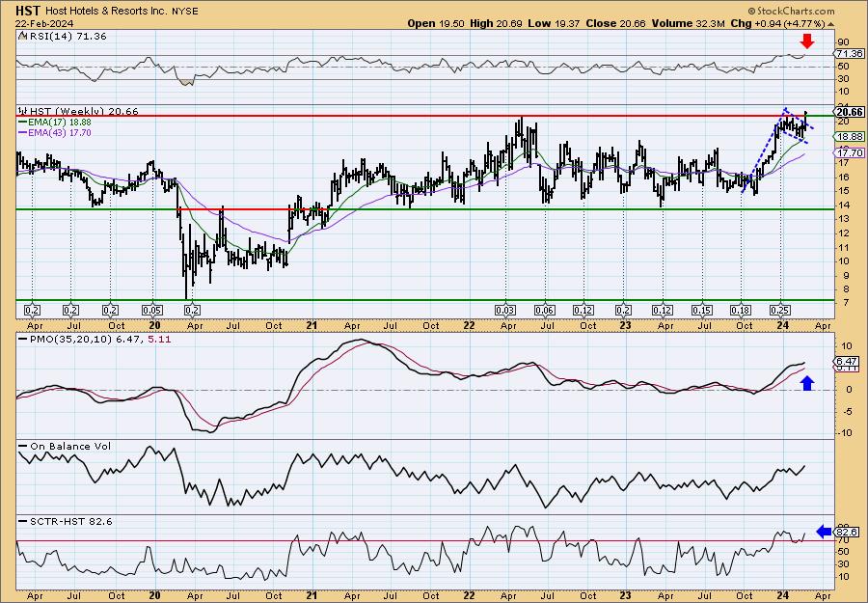Click the -10 level on the PMO axis

tap(844, 432)
